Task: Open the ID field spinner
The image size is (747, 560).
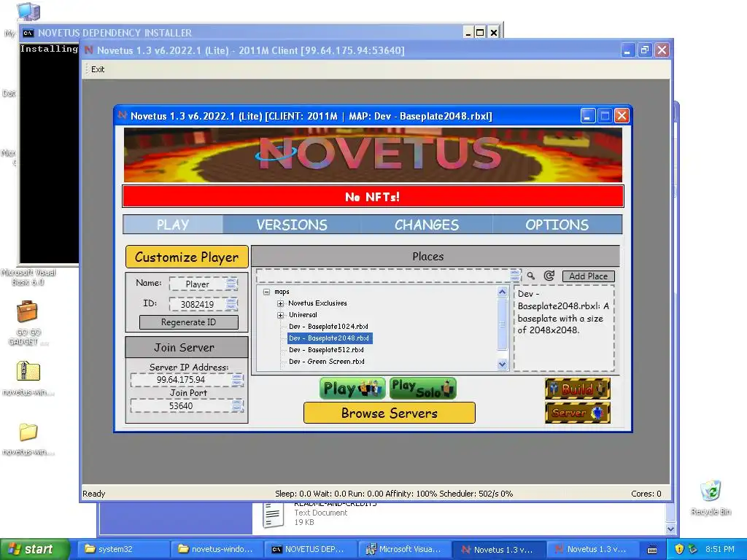Action: tap(231, 304)
